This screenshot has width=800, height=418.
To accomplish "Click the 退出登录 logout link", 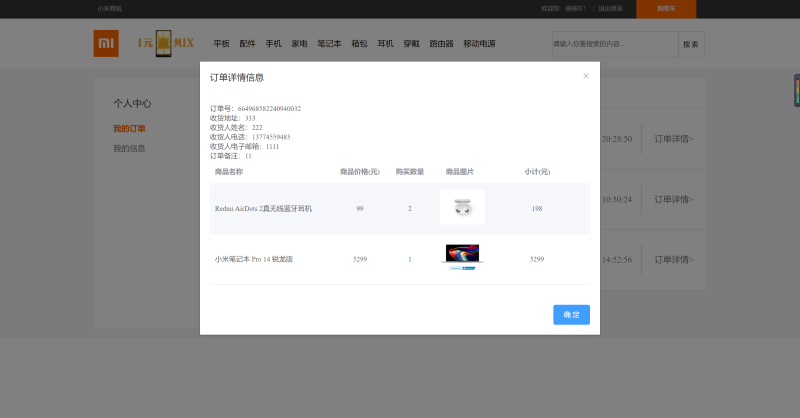I will pyautogui.click(x=611, y=9).
